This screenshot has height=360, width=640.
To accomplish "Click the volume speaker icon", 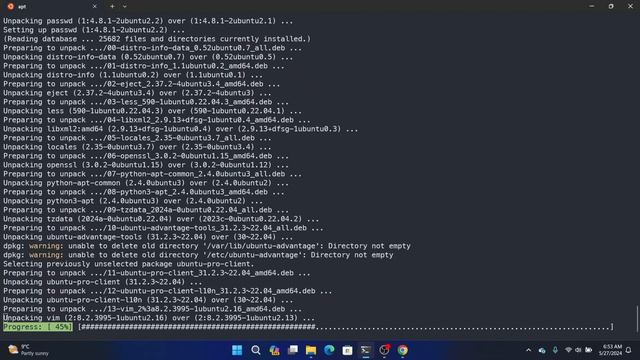I will [578, 350].
